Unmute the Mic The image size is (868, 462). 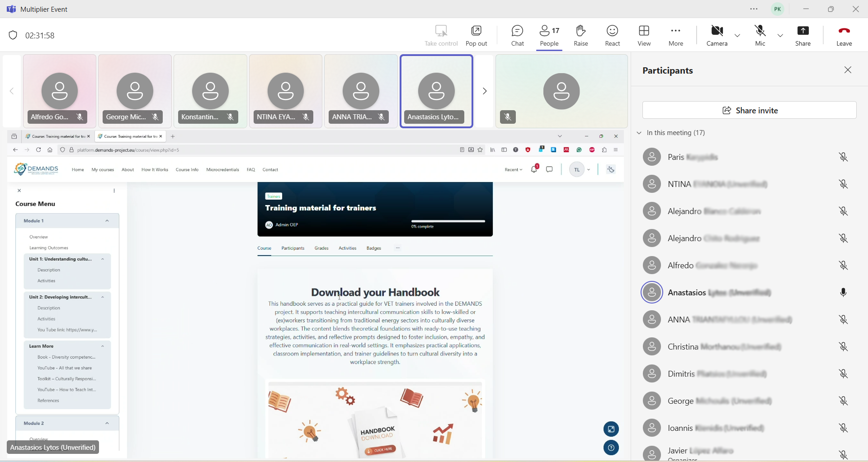(760, 36)
